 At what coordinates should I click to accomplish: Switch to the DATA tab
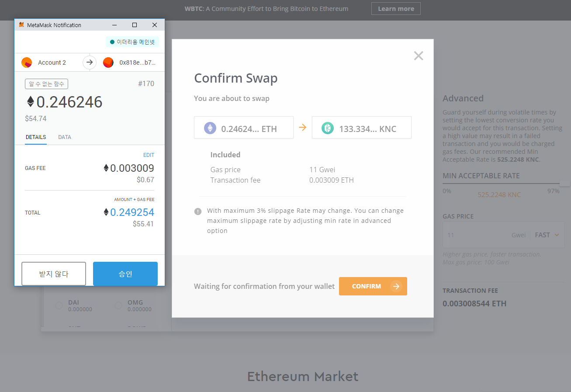point(65,137)
